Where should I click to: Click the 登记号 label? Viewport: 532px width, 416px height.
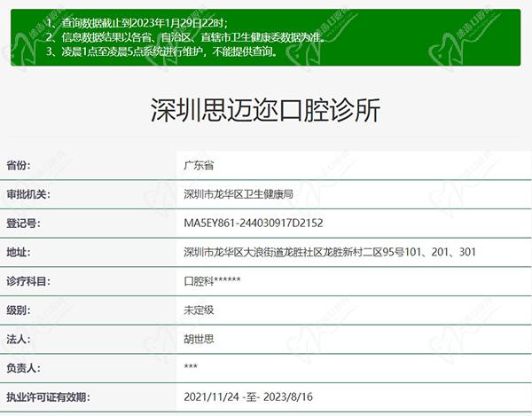pyautogui.click(x=23, y=224)
